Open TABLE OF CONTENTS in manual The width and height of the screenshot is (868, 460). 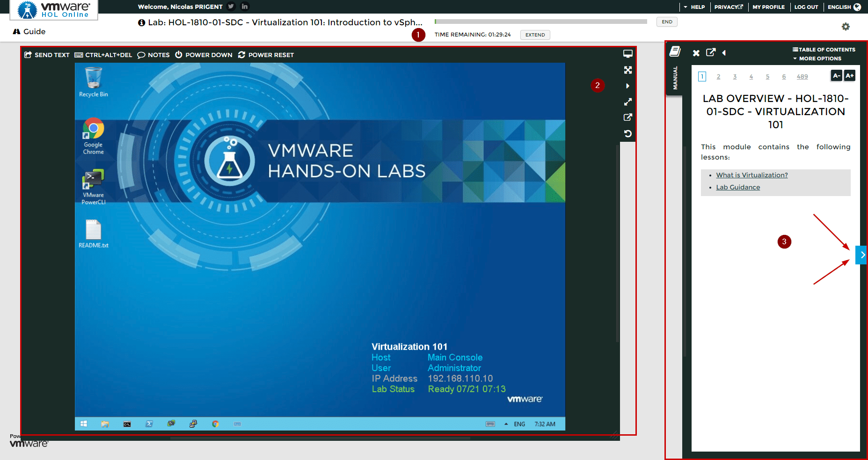point(824,50)
